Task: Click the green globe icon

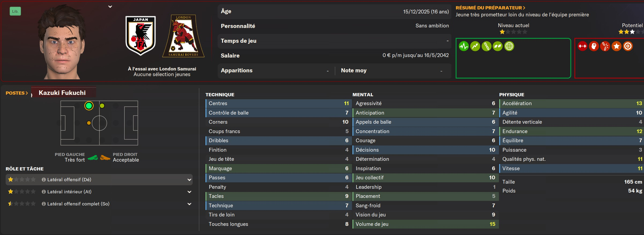Action: (509, 46)
